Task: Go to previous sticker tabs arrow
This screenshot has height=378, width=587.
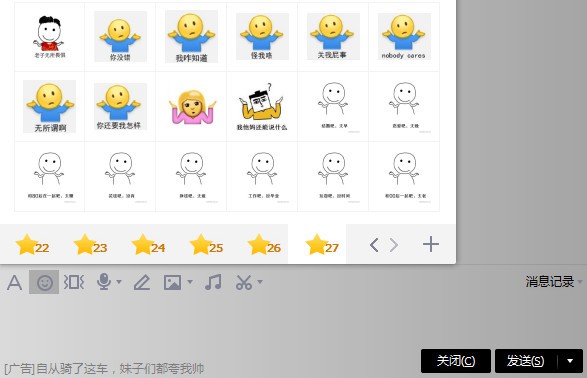Action: [x=374, y=245]
